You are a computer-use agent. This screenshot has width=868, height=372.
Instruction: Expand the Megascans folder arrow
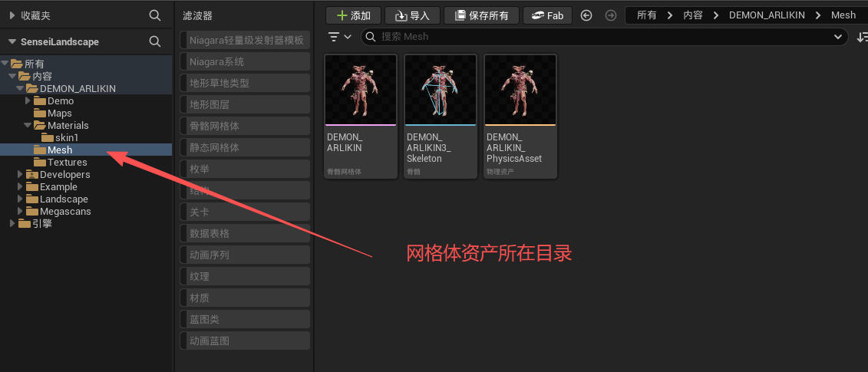coord(20,211)
